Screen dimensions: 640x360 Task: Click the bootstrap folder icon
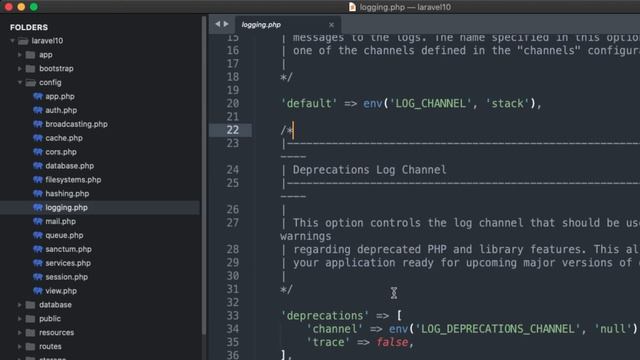point(30,69)
